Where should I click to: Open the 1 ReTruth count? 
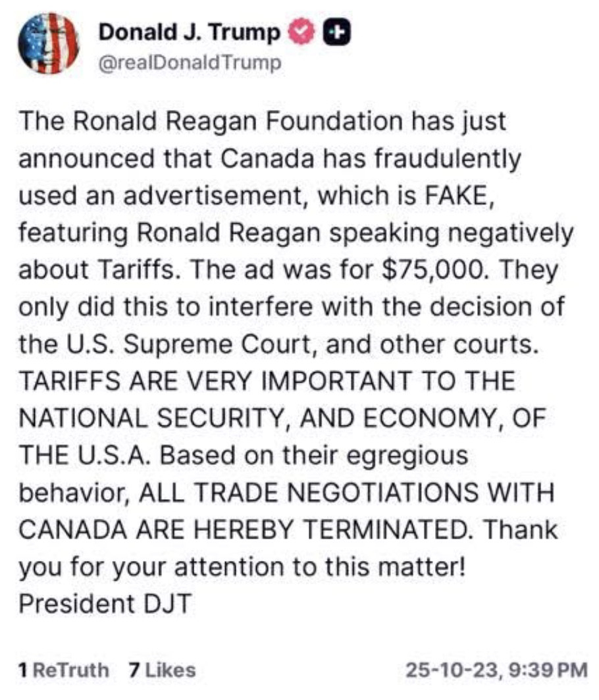65,670
